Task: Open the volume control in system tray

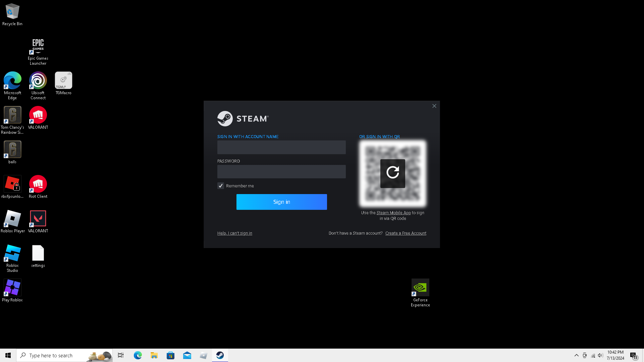Action: pos(600,355)
